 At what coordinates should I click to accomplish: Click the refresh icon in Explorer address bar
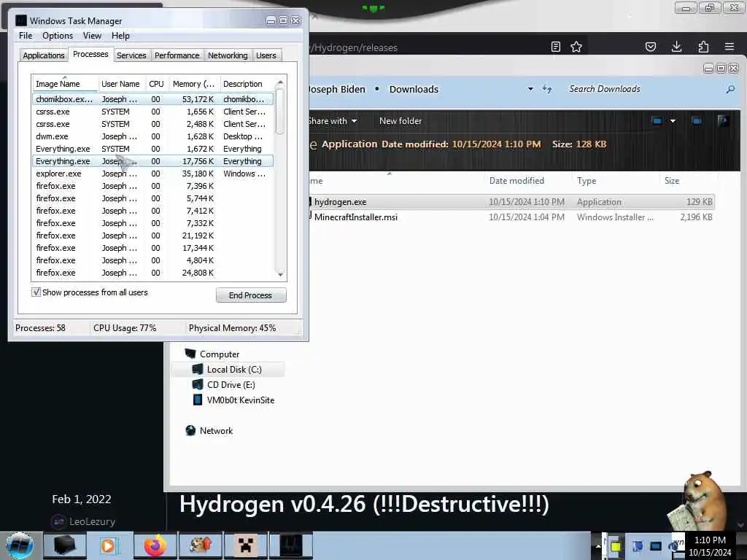pyautogui.click(x=547, y=89)
